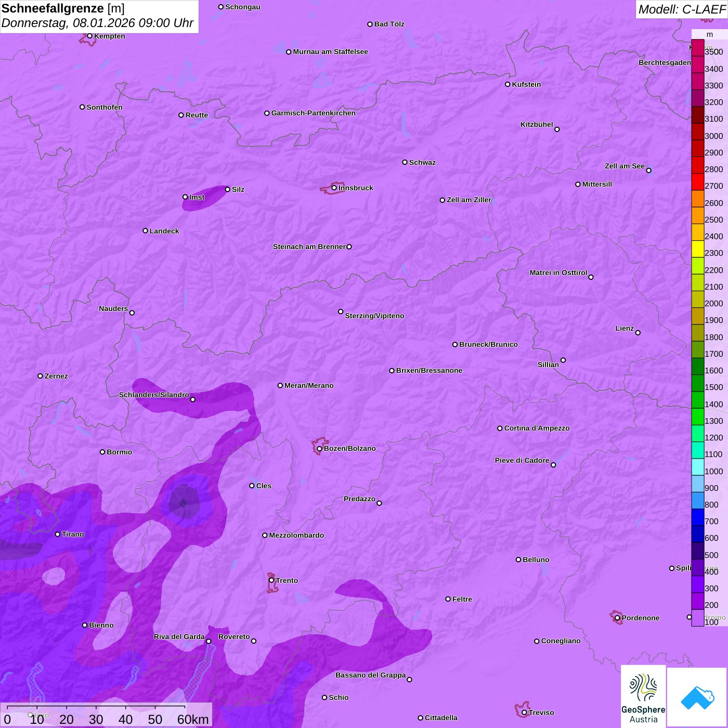Select the Bozen/Bolzano map marker

(319, 449)
